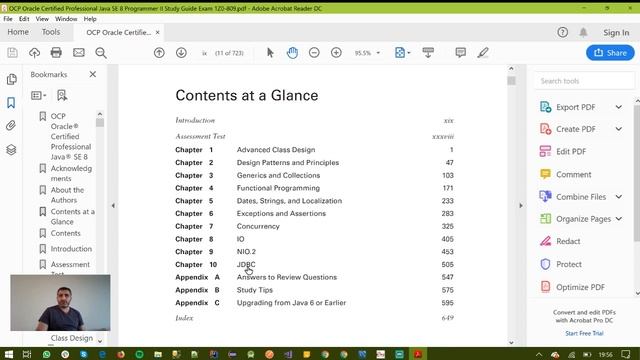The image size is (640, 360).
Task: Open the Windows Start button
Action: pyautogui.click(x=9, y=354)
